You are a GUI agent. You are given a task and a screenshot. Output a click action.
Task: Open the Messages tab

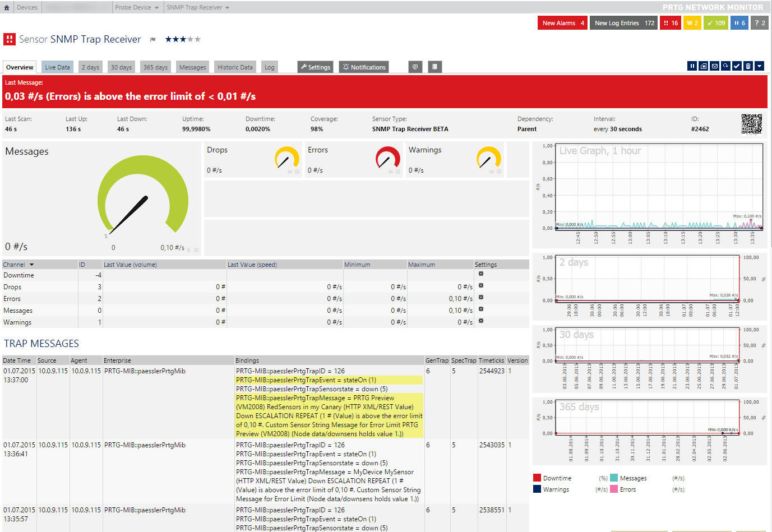pyautogui.click(x=192, y=67)
